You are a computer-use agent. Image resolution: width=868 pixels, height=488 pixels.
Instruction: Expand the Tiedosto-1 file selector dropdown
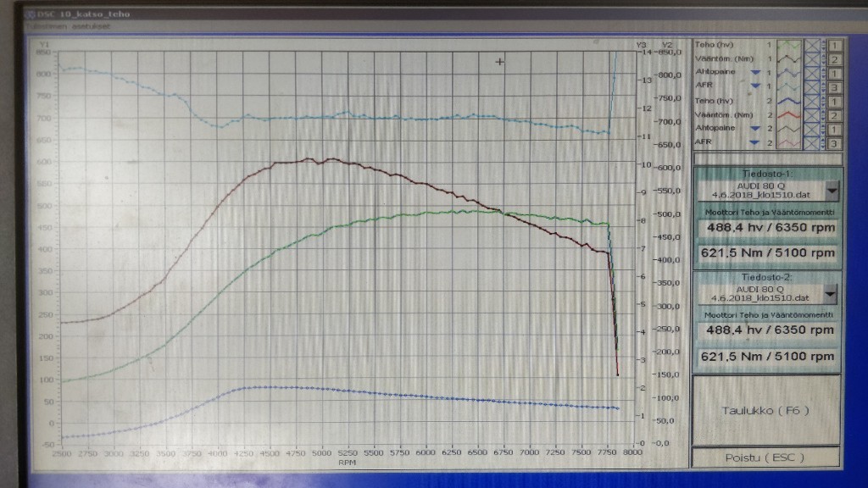(832, 190)
